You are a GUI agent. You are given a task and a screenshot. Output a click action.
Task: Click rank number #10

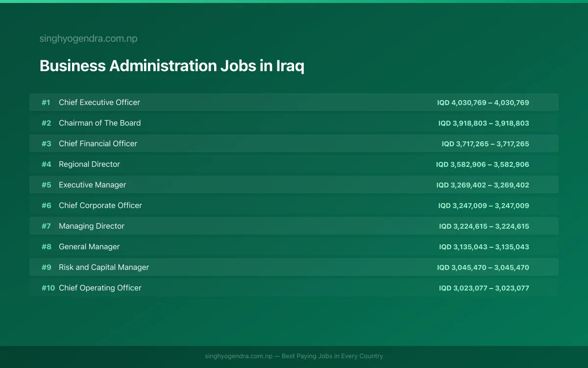48,288
